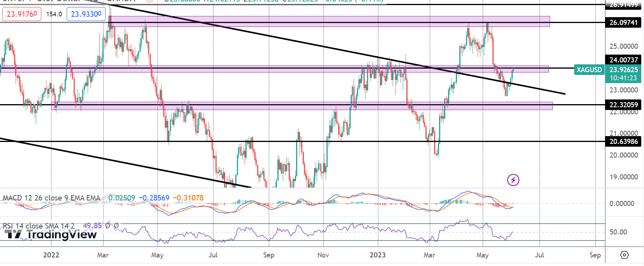Click the 19.00000 price scale label
The image size is (644, 266).
[624, 177]
